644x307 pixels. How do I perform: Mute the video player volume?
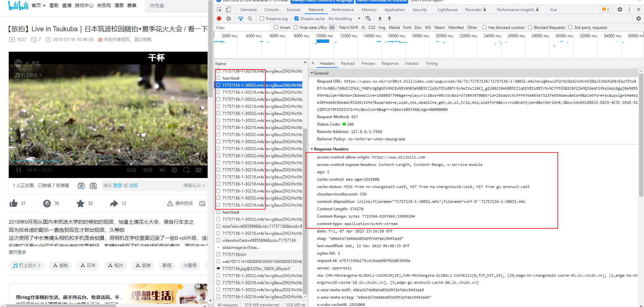coord(162,170)
